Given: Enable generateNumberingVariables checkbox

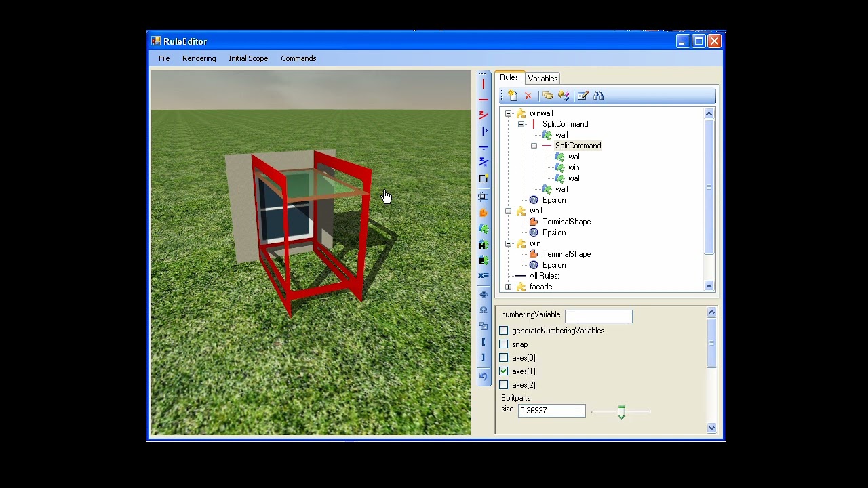Looking at the screenshot, I should pyautogui.click(x=504, y=331).
